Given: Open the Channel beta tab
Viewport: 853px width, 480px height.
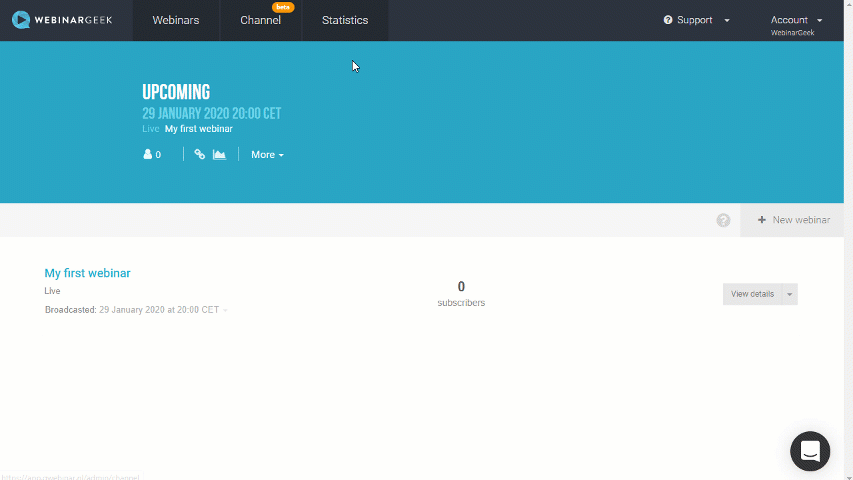Looking at the screenshot, I should click(260, 20).
